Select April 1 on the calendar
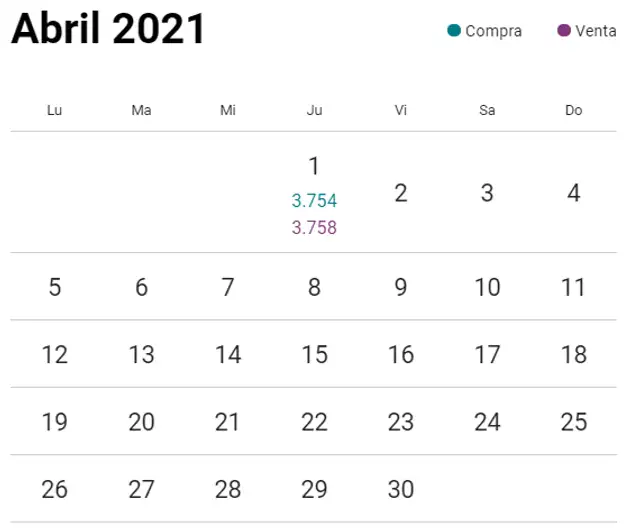This screenshot has width=640, height=531. (x=314, y=166)
